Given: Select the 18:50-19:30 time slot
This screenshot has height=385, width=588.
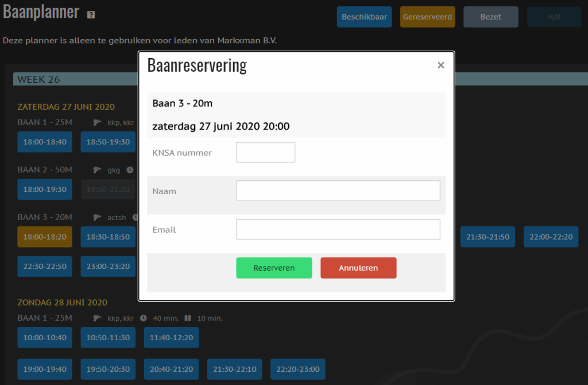Looking at the screenshot, I should [x=108, y=142].
